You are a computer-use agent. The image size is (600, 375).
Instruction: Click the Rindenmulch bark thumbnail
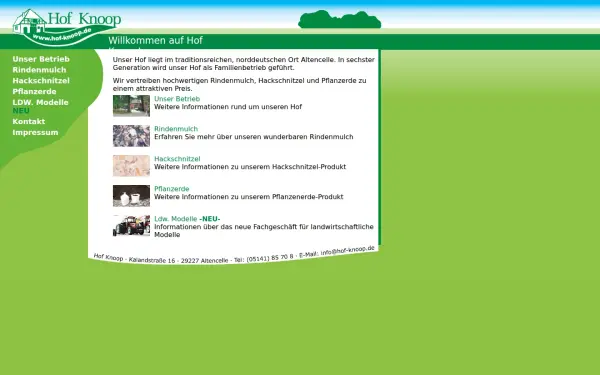(x=131, y=136)
